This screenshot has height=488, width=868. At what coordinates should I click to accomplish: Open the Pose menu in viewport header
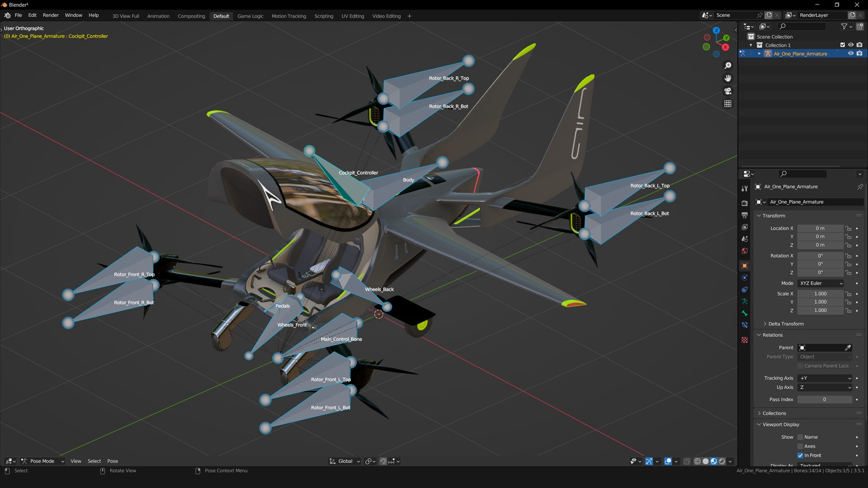click(x=113, y=461)
